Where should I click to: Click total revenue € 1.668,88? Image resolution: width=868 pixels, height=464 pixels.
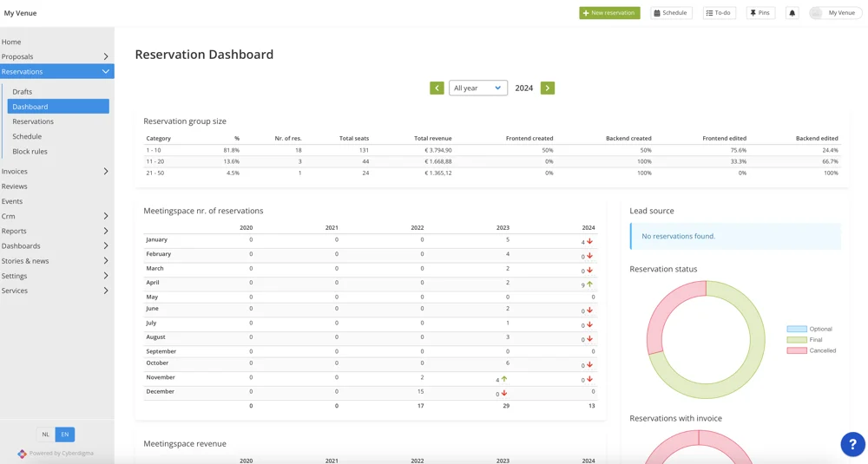click(x=437, y=161)
